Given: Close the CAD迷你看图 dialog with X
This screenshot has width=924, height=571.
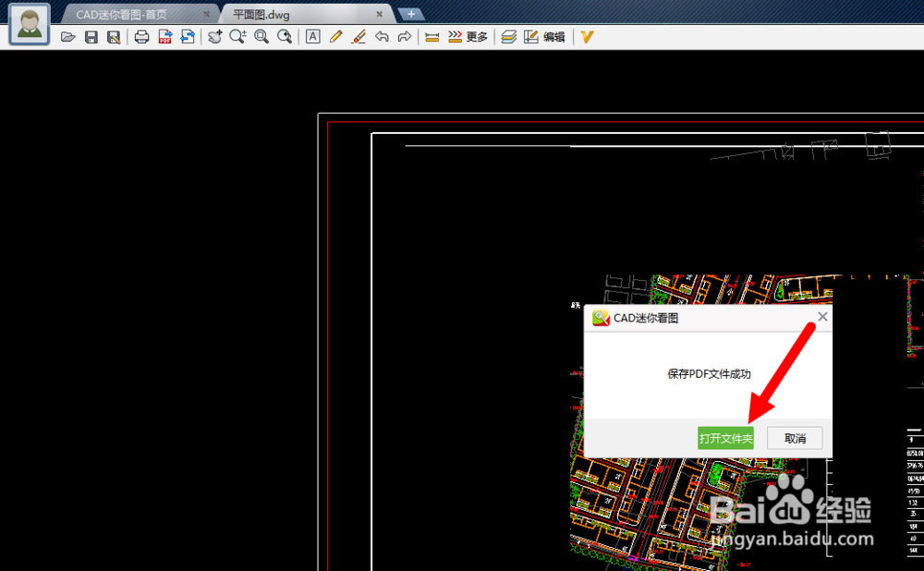Looking at the screenshot, I should [822, 317].
